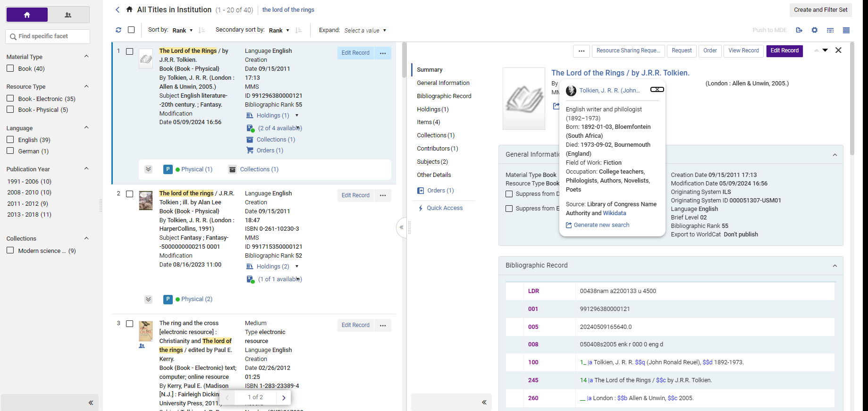
Task: Go to General Information section
Action: tap(443, 83)
